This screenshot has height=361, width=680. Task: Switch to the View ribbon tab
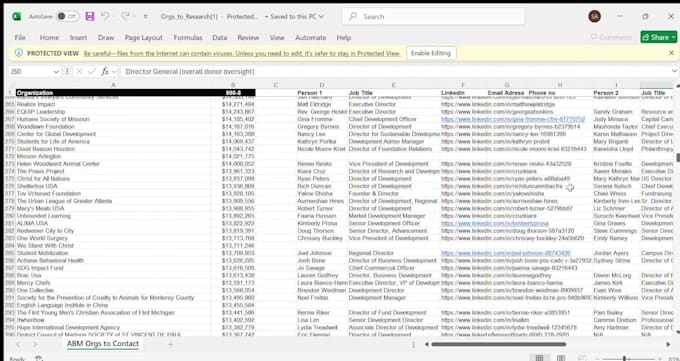tap(277, 38)
